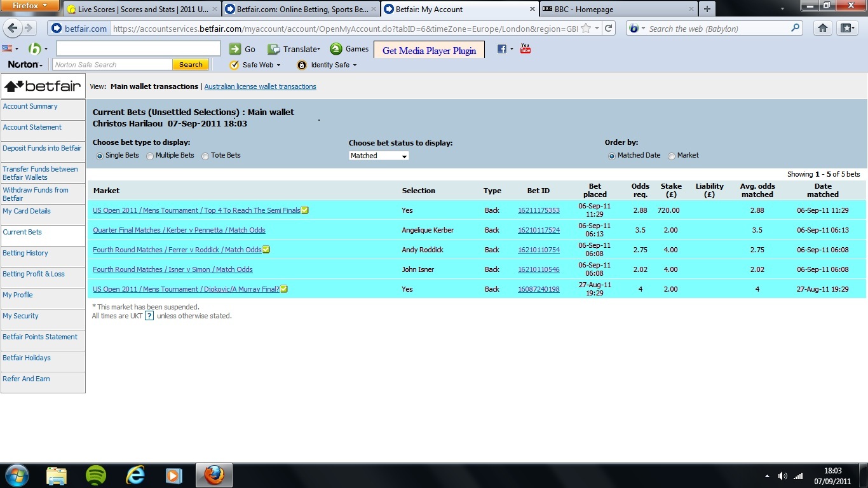Click the volume speaker tray icon
This screenshot has height=488, width=868.
[783, 476]
